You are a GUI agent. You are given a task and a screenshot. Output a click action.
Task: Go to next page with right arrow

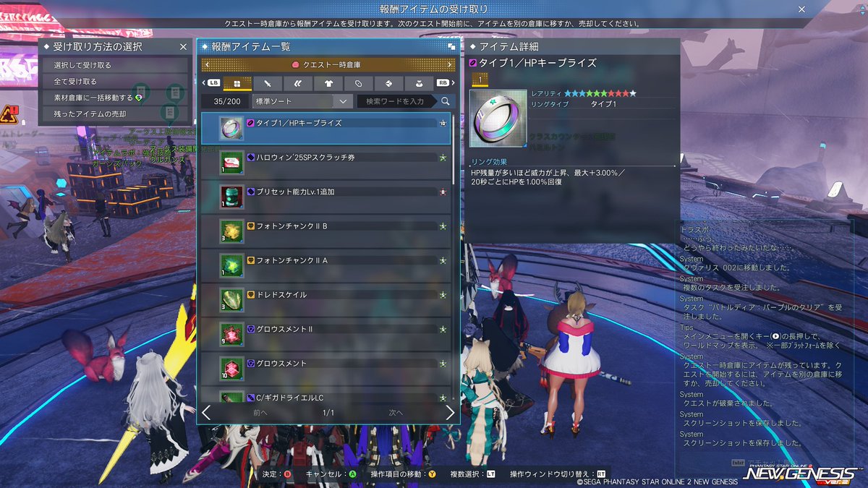pos(450,413)
